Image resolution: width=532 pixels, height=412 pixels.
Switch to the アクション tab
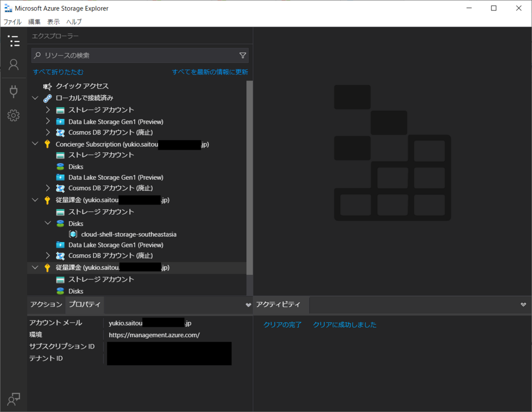tap(46, 304)
